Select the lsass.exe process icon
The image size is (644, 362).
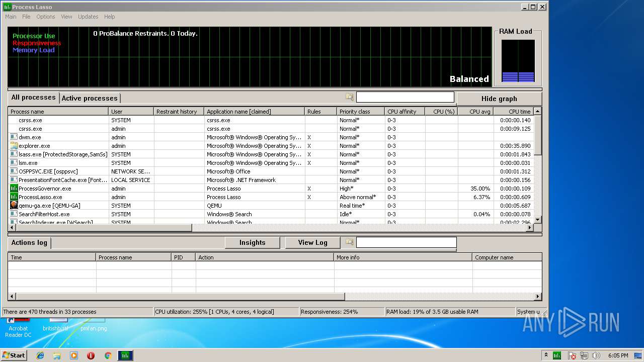[x=14, y=154]
